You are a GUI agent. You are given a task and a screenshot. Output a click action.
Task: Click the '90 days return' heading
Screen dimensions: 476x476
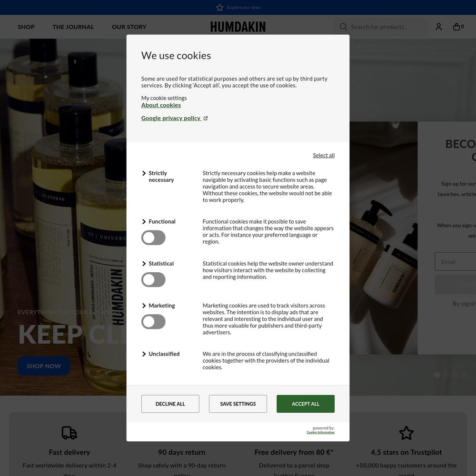[181, 452]
